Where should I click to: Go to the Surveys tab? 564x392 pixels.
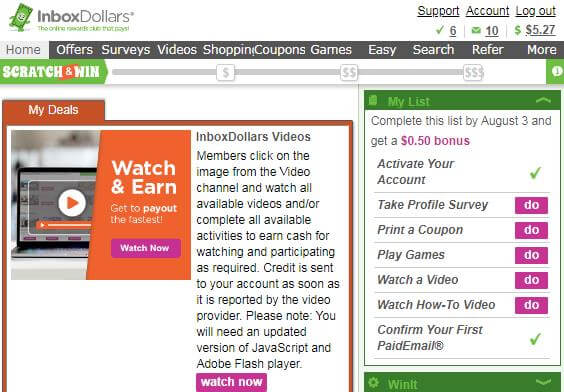[x=126, y=50]
